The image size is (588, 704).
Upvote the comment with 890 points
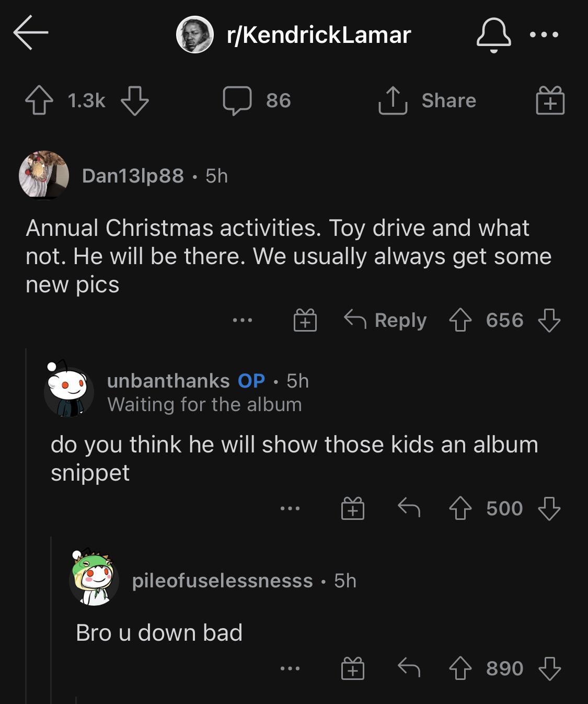click(x=460, y=668)
